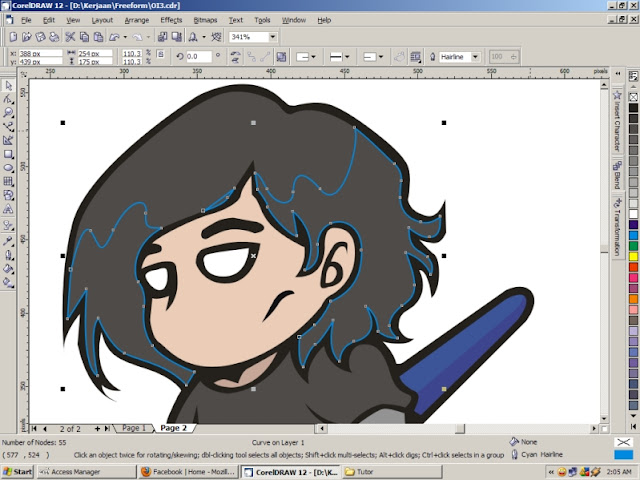Click the Wrap paragraph text icon
This screenshot has width=640, height=480.
pos(416,57)
